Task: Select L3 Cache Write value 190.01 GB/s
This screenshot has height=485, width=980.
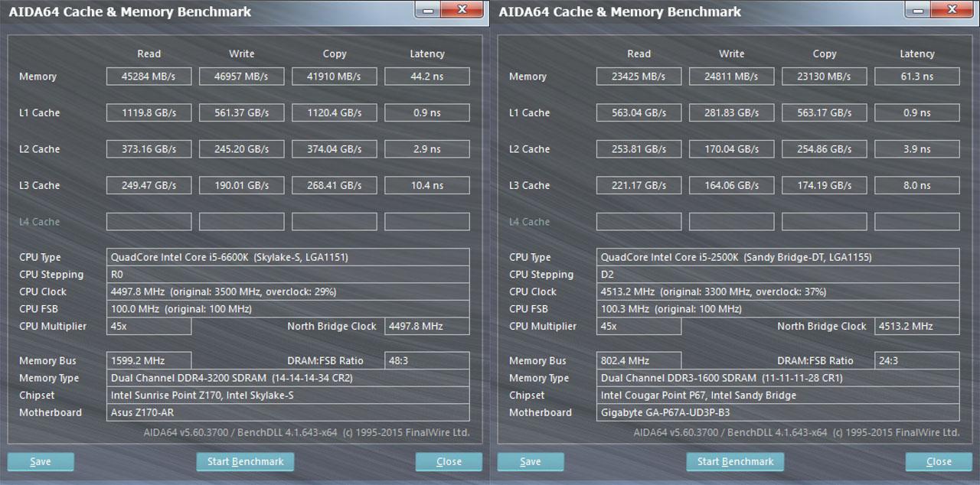Action: tap(241, 185)
